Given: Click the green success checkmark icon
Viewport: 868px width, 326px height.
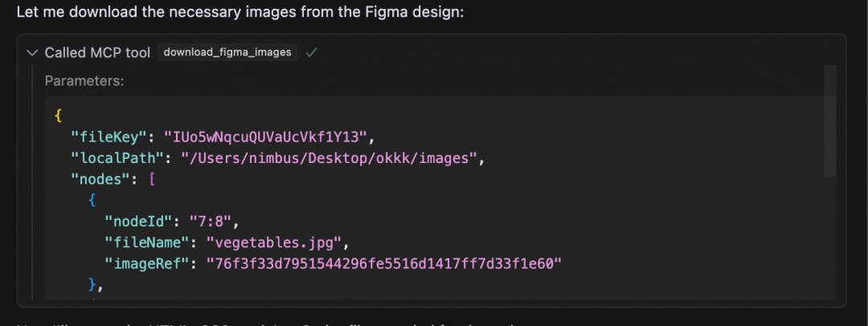Looking at the screenshot, I should [311, 52].
